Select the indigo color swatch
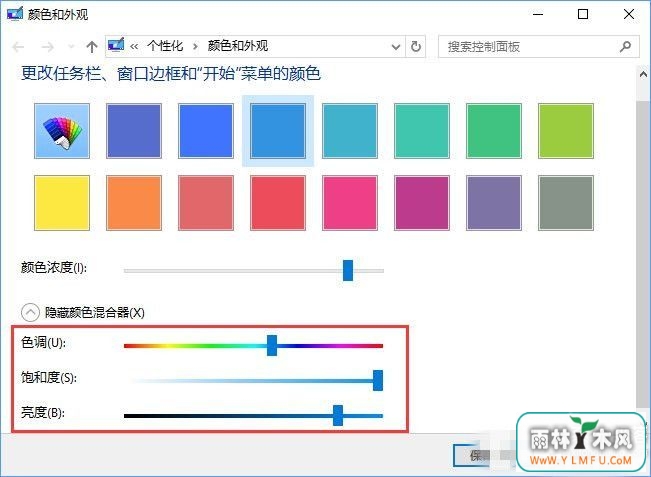The width and height of the screenshot is (651, 477). pos(134,131)
